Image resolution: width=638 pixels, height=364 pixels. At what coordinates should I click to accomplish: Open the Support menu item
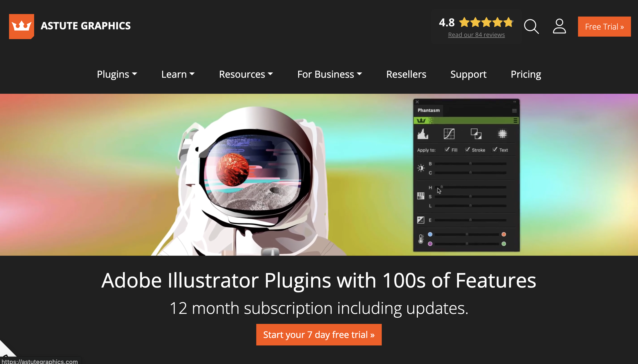point(468,74)
